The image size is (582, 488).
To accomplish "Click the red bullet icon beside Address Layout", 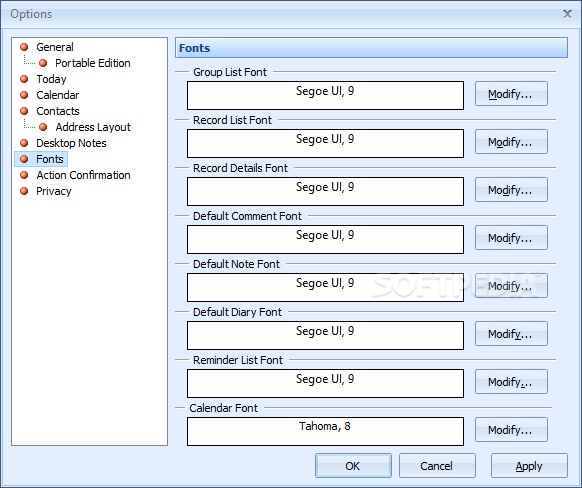I will [x=43, y=127].
